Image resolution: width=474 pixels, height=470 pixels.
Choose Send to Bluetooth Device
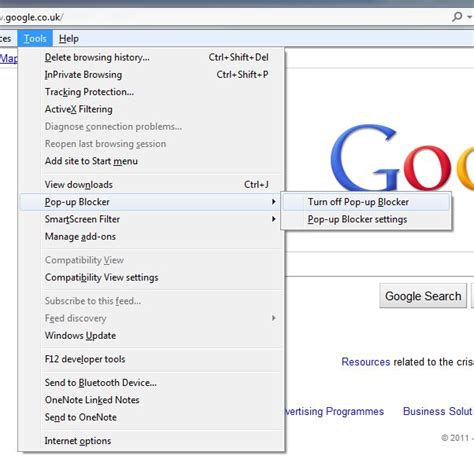[x=152, y=383]
